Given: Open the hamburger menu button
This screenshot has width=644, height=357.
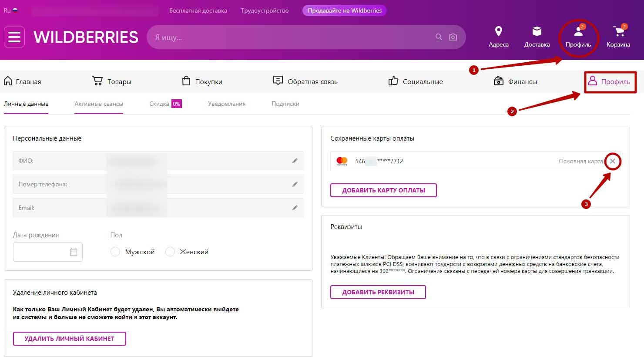Looking at the screenshot, I should coord(14,37).
